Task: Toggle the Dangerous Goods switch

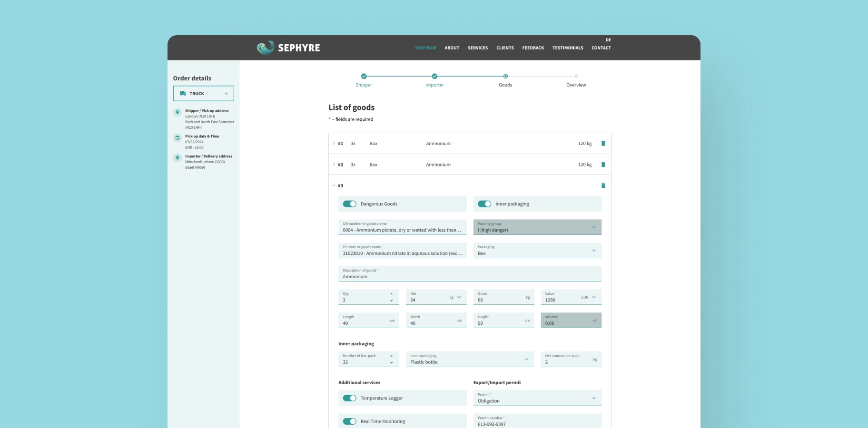Action: (349, 204)
